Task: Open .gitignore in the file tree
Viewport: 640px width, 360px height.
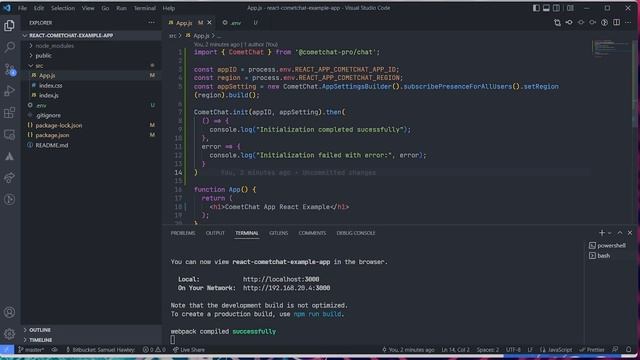Action: [x=48, y=116]
